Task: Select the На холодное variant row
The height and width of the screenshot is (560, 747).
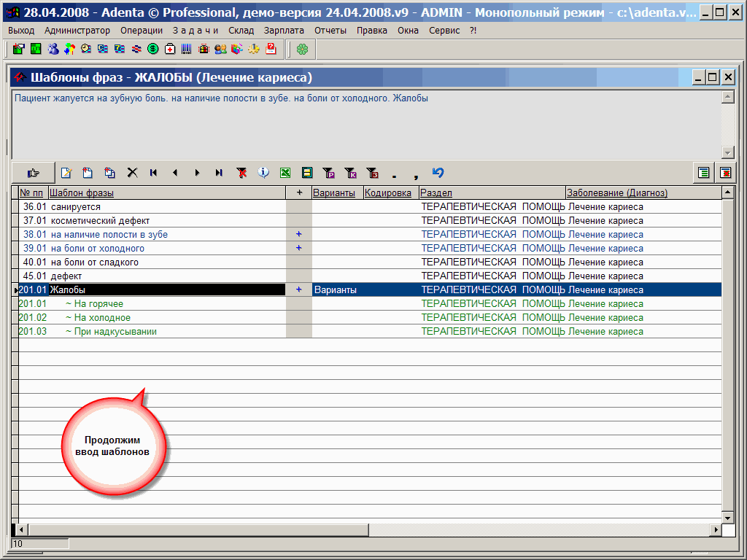Action: click(x=98, y=317)
